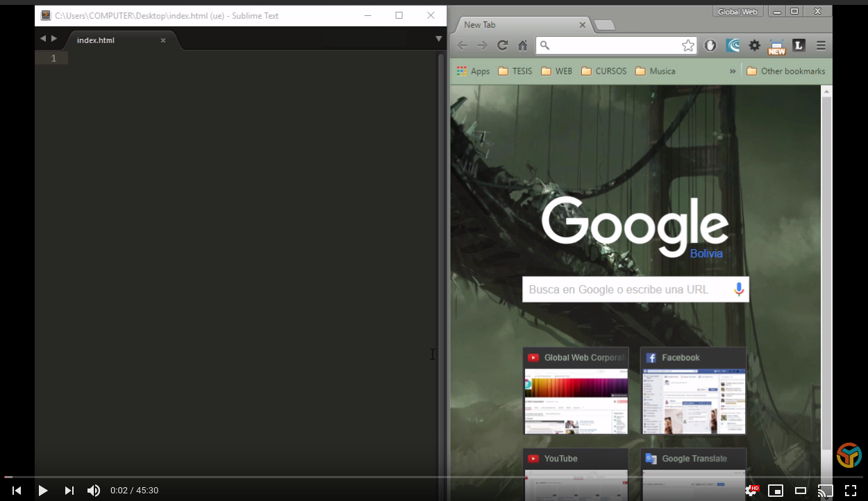Image resolution: width=868 pixels, height=501 pixels.
Task: Open a new Chrome tab
Action: coord(605,26)
